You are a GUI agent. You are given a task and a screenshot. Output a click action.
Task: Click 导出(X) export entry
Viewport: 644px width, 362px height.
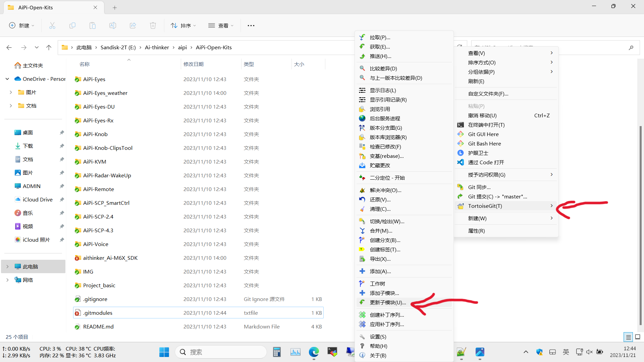404,259
